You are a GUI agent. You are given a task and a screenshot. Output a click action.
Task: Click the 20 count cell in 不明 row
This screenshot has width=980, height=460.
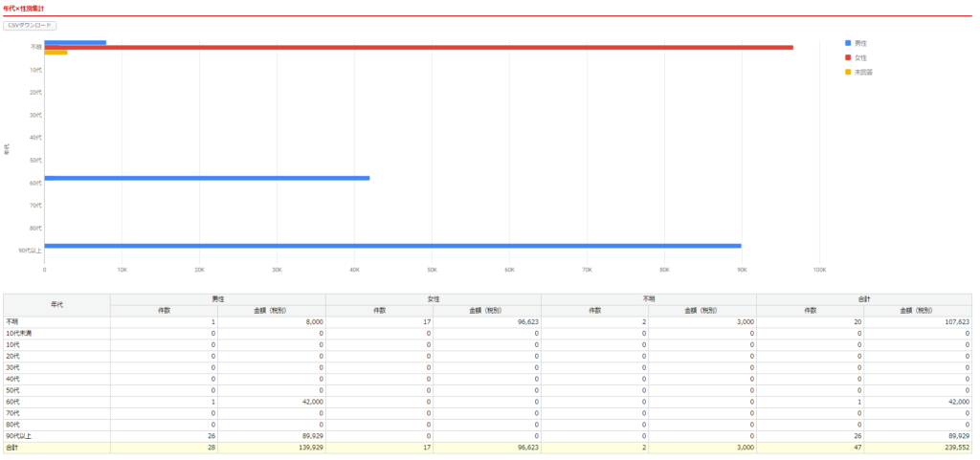(x=810, y=322)
